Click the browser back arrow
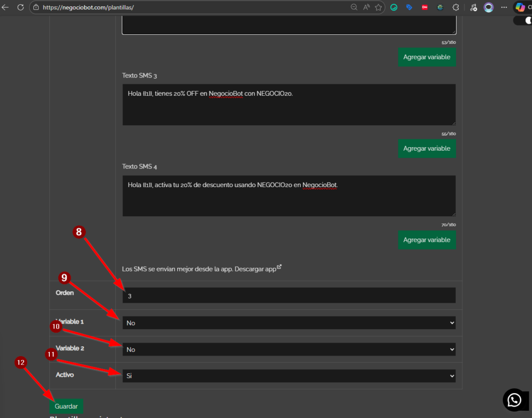Image resolution: width=532 pixels, height=418 pixels. tap(6, 7)
